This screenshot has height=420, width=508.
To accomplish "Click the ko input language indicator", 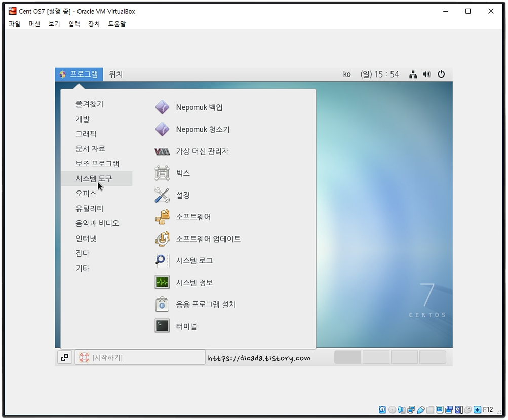I will (x=347, y=74).
